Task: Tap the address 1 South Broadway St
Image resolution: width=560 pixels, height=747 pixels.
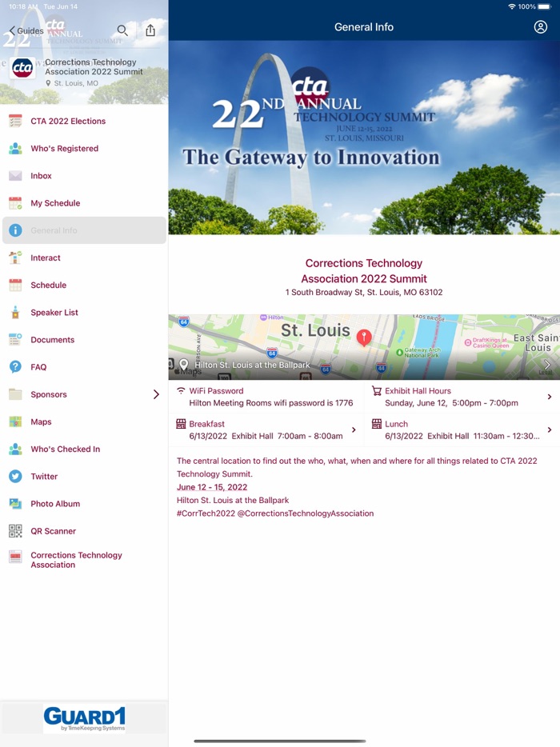Action: tap(364, 292)
